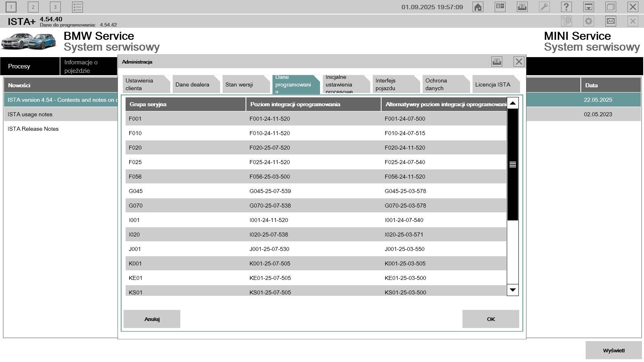This screenshot has height=362, width=644.
Task: Open the Procesy main tab
Action: coord(30,66)
